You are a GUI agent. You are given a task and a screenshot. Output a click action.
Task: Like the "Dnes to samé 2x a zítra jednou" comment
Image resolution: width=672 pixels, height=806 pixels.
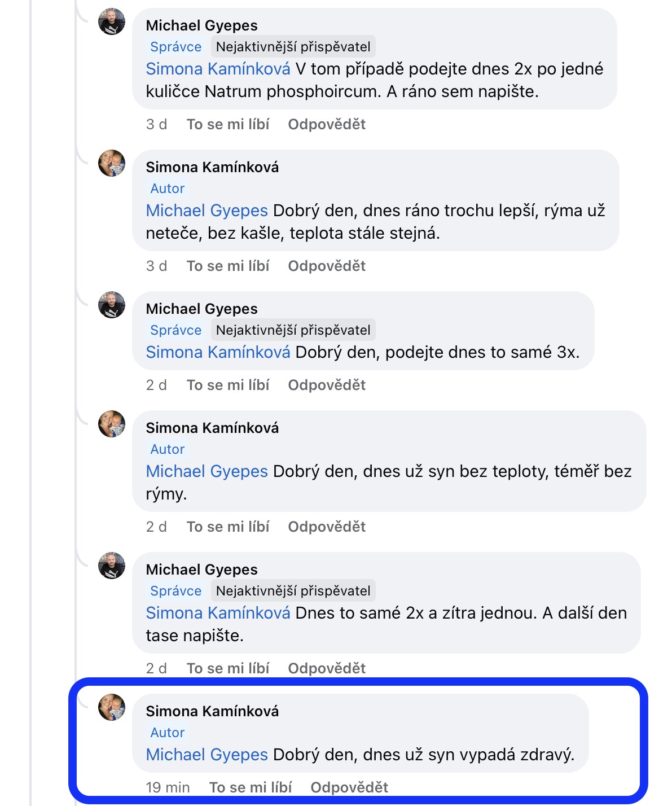pyautogui.click(x=228, y=668)
